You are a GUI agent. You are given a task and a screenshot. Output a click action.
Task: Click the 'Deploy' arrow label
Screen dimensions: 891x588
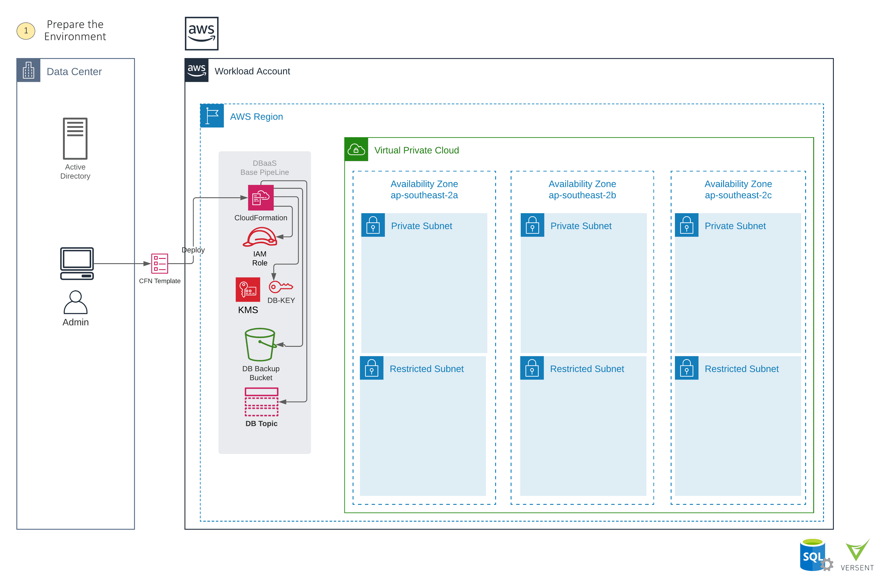[193, 250]
